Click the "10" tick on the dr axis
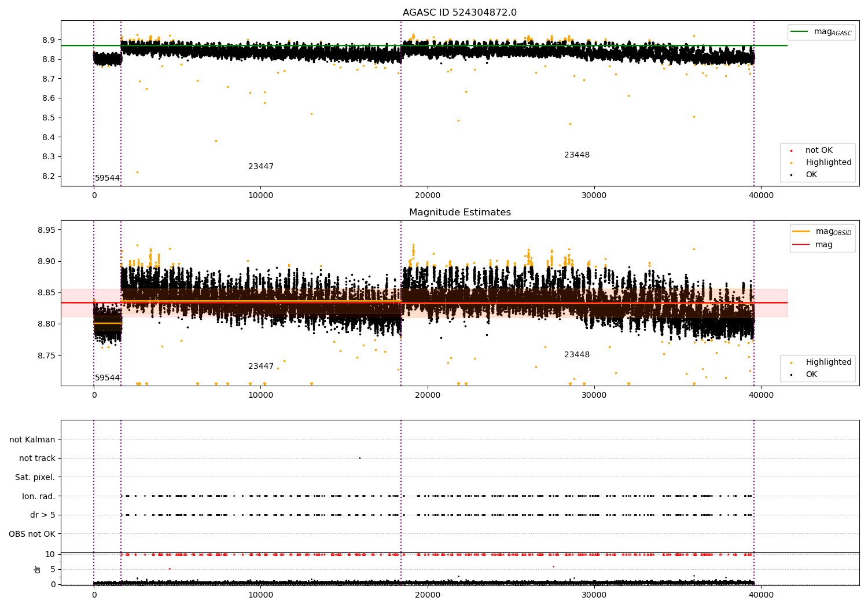Screen dimensions: 868x608 point(50,555)
